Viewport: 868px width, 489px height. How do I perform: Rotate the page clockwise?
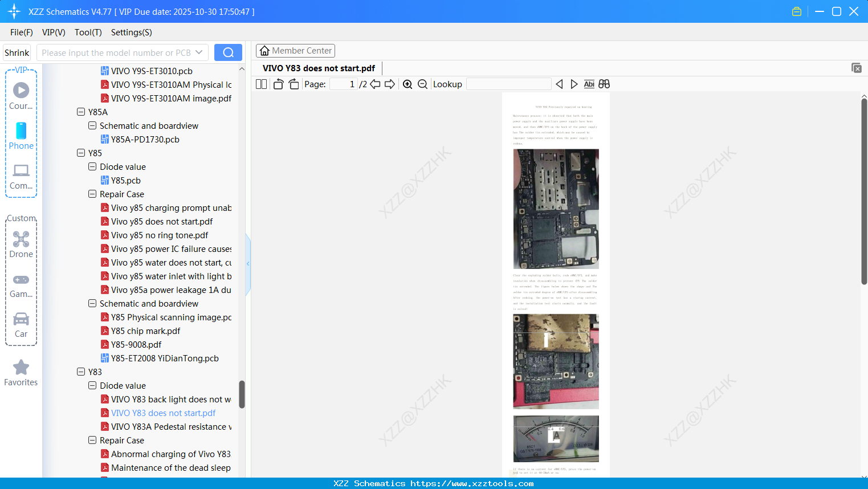click(294, 84)
